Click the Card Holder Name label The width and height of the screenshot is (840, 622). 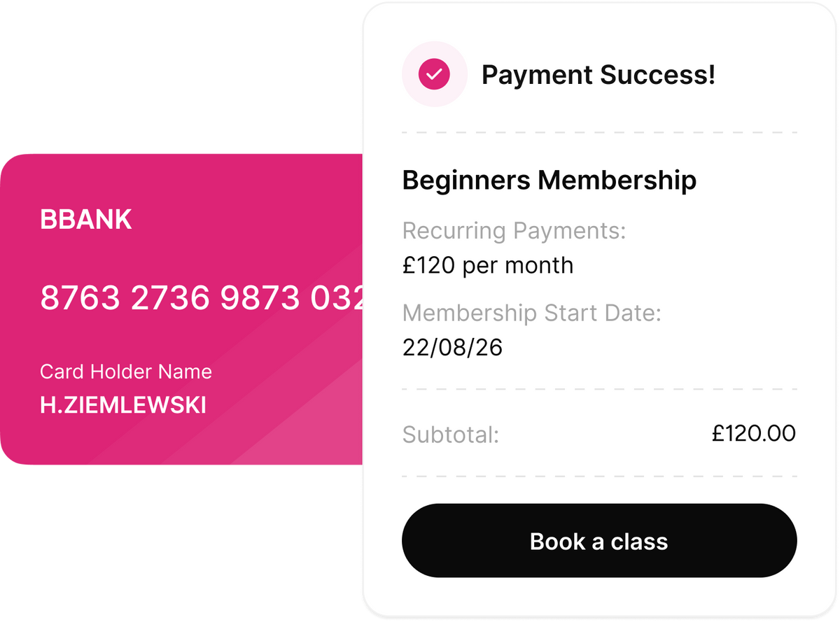point(126,372)
